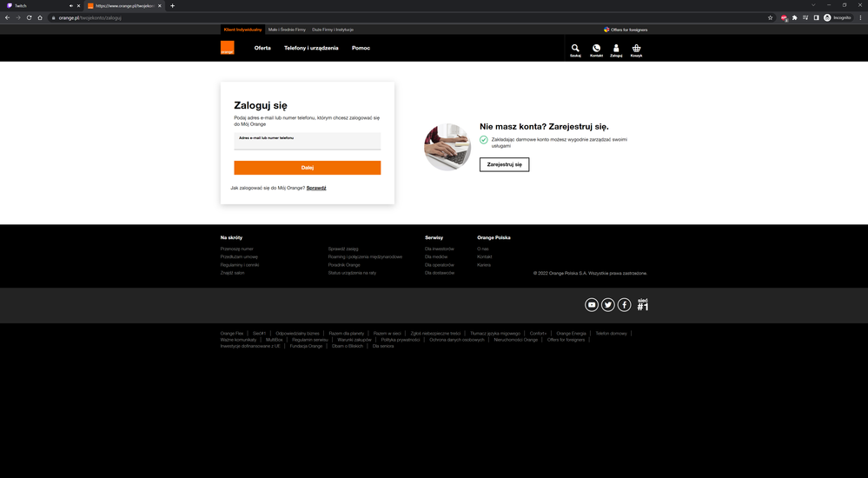This screenshot has height=478, width=868.
Task: Open the Koszyk basket icon
Action: [636, 50]
